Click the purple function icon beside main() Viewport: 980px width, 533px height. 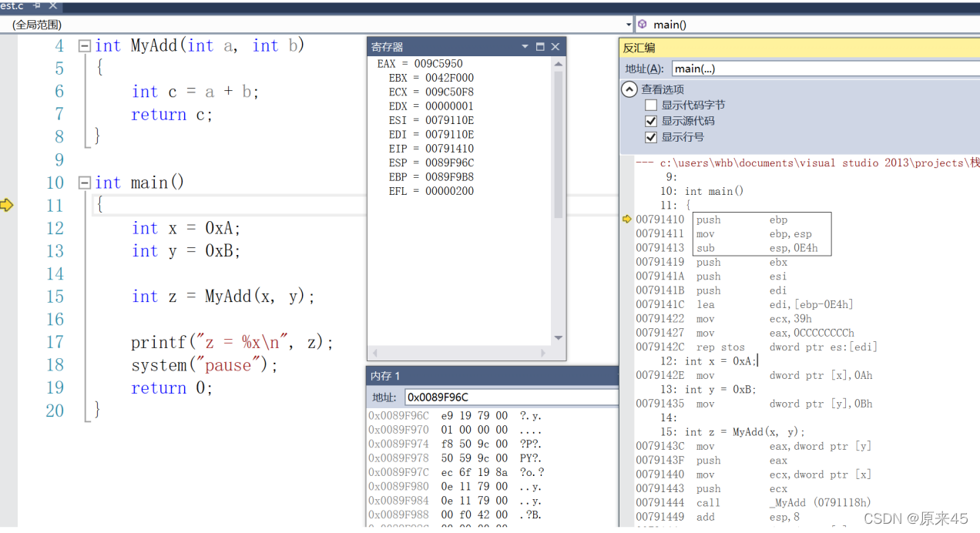click(643, 25)
